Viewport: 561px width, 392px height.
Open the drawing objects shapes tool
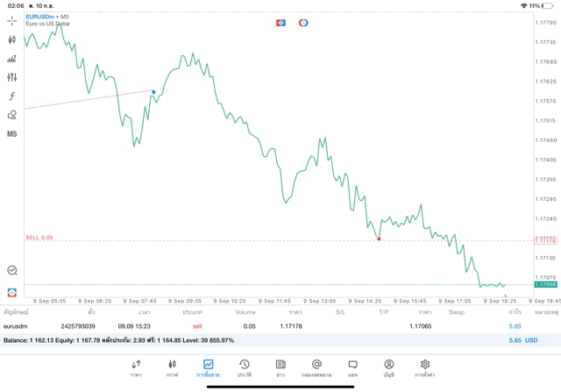click(12, 115)
